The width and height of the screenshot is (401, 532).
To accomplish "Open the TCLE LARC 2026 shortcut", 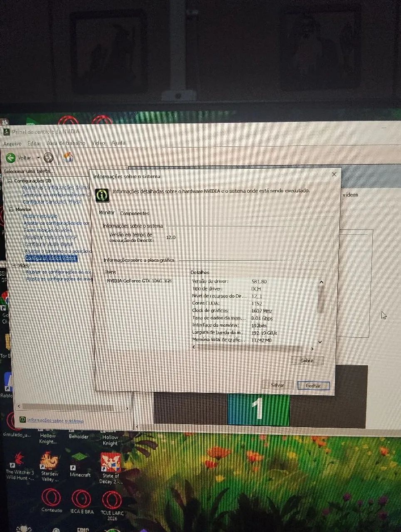I will [x=112, y=506].
